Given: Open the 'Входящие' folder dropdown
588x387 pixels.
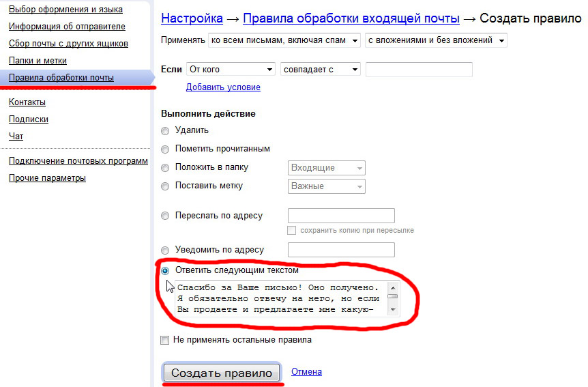Looking at the screenshot, I should pos(327,168).
